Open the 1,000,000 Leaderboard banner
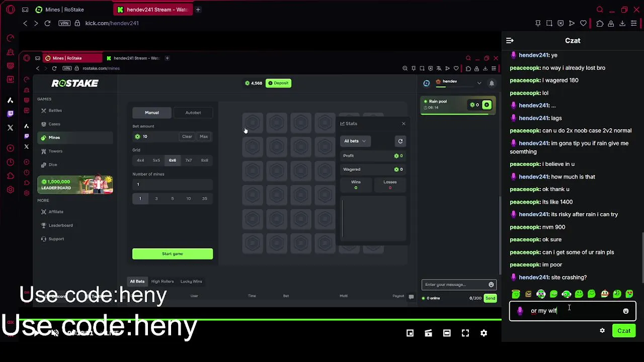Image resolution: width=644 pixels, height=362 pixels. pyautogui.click(x=75, y=185)
